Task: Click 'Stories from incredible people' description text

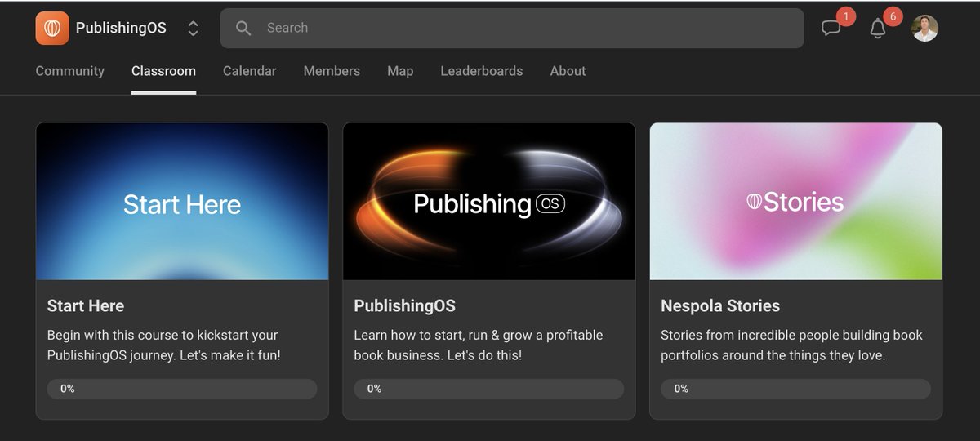Action: 791,345
